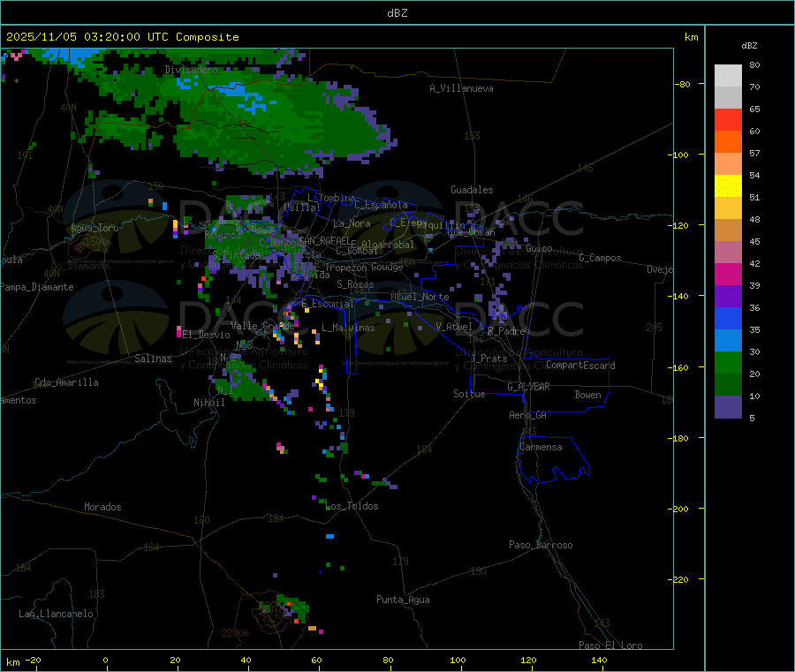Click the slate purple 5-10 dBZ legend swatch
Viewport: 795px width, 672px height.
coord(728,407)
